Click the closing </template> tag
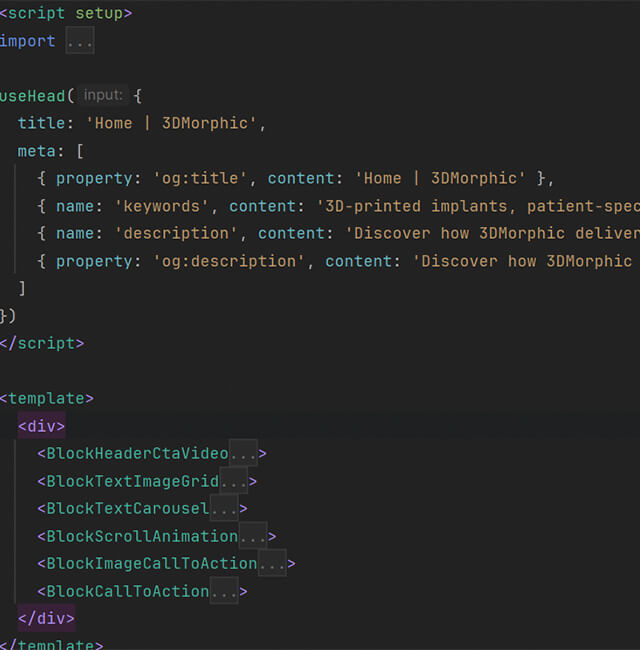 pyautogui.click(x=51, y=645)
